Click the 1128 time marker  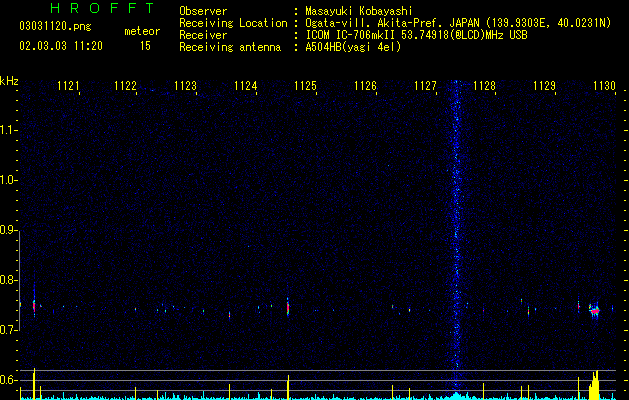[x=484, y=86]
